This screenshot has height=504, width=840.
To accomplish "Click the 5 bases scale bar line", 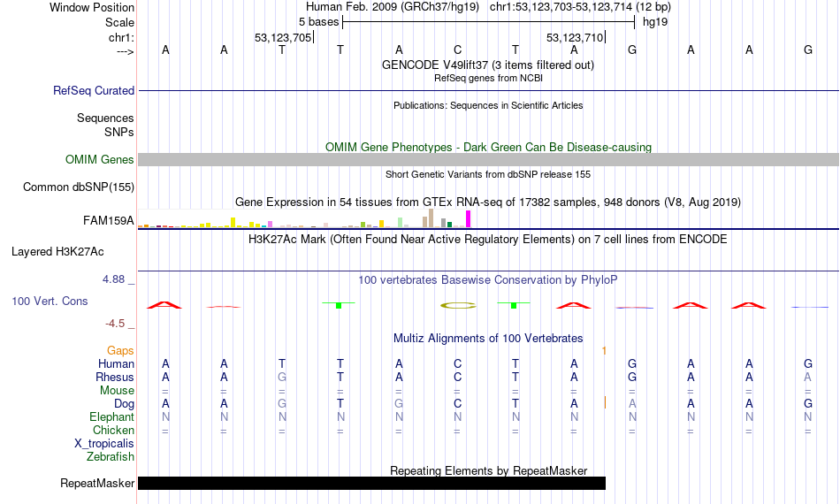I will click(489, 22).
